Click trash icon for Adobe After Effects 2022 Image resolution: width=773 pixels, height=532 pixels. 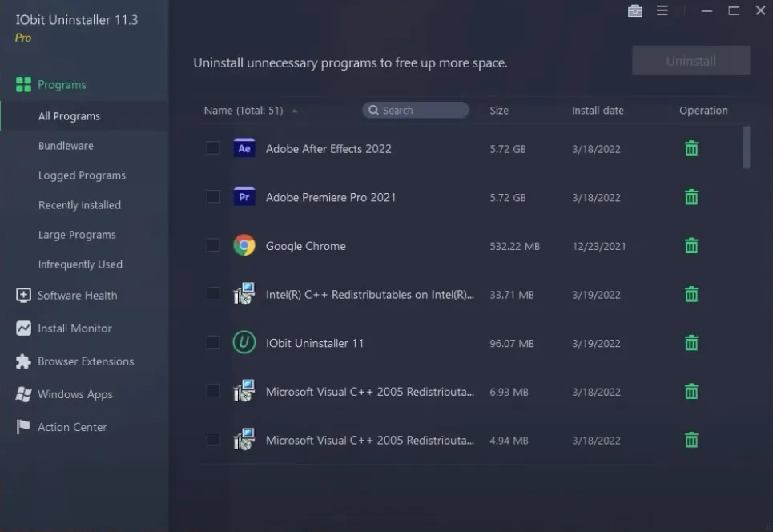[691, 148]
